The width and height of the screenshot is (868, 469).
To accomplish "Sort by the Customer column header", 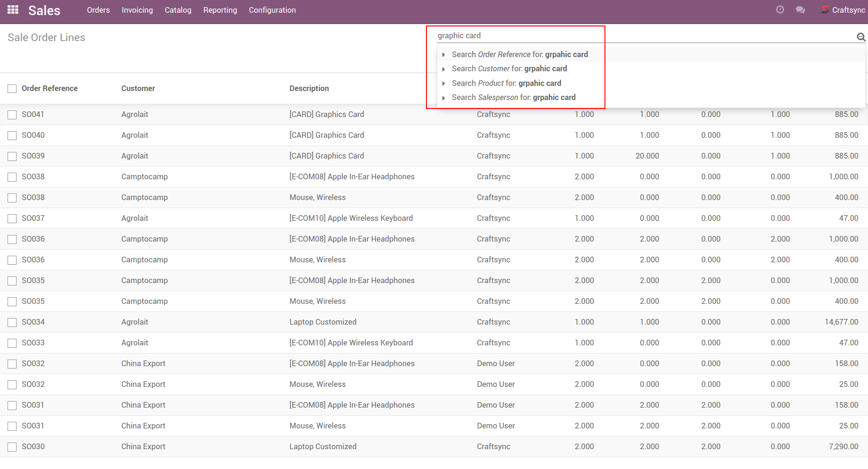I will coord(138,88).
